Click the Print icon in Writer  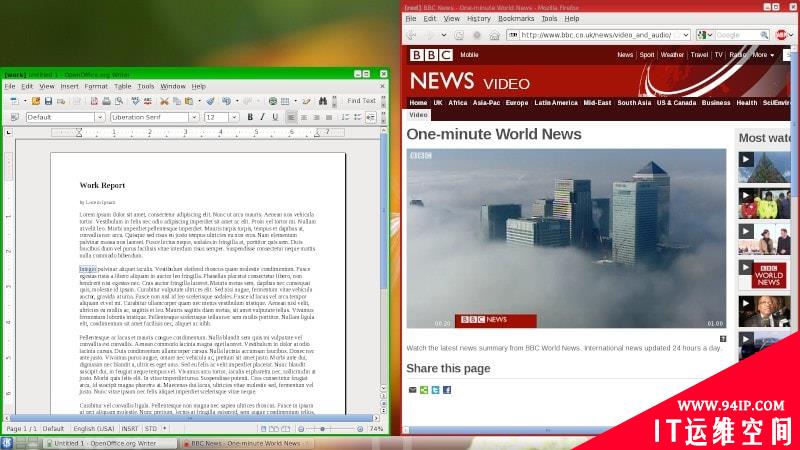pyautogui.click(x=106, y=101)
